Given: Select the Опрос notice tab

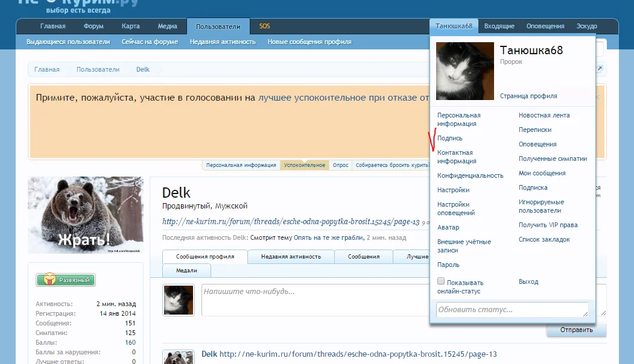Looking at the screenshot, I should [x=340, y=165].
